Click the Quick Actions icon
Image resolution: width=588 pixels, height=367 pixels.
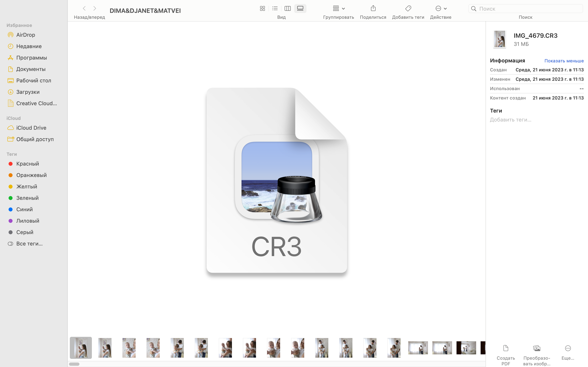pos(441,8)
